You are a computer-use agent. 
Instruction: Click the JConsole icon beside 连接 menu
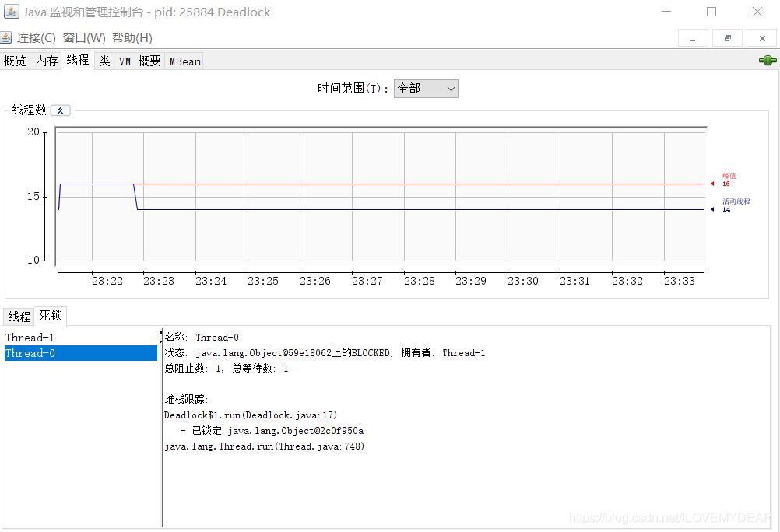pyautogui.click(x=8, y=37)
